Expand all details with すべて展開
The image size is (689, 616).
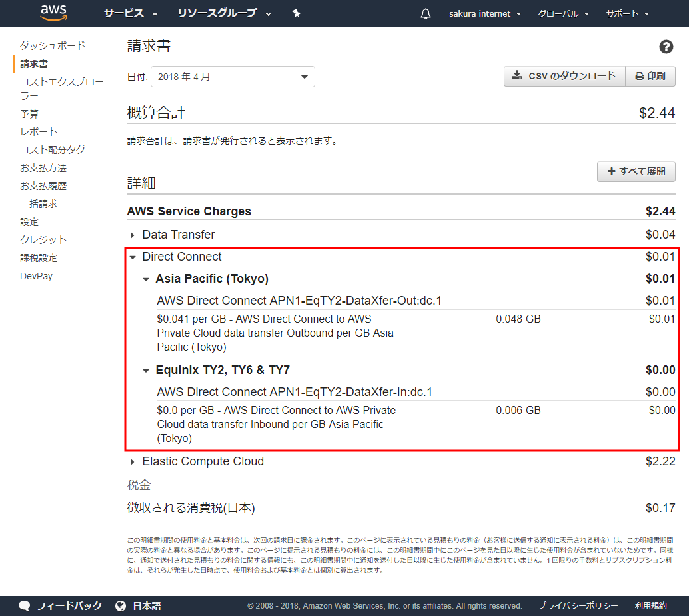[x=636, y=171]
